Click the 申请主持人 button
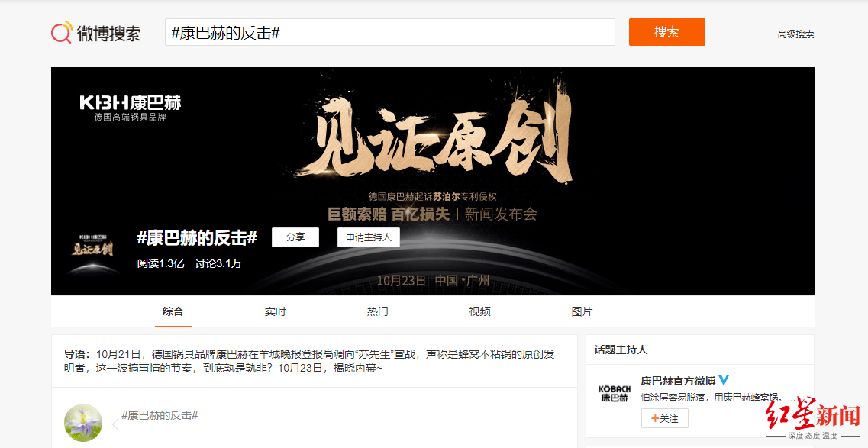The image size is (868, 448). (369, 237)
